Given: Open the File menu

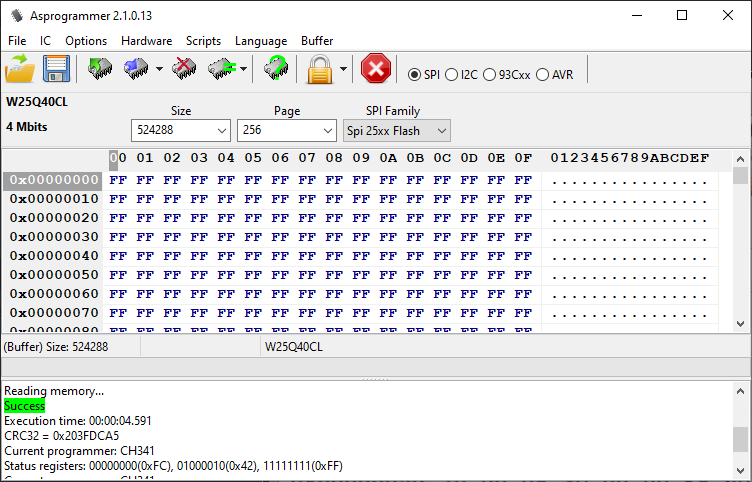Looking at the screenshot, I should click(x=17, y=41).
